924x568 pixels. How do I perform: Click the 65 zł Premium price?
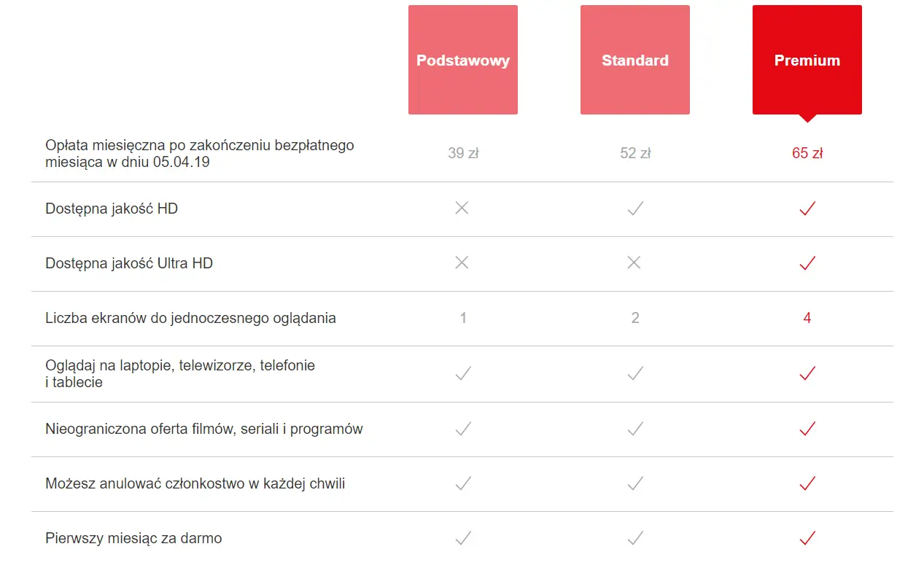(807, 153)
